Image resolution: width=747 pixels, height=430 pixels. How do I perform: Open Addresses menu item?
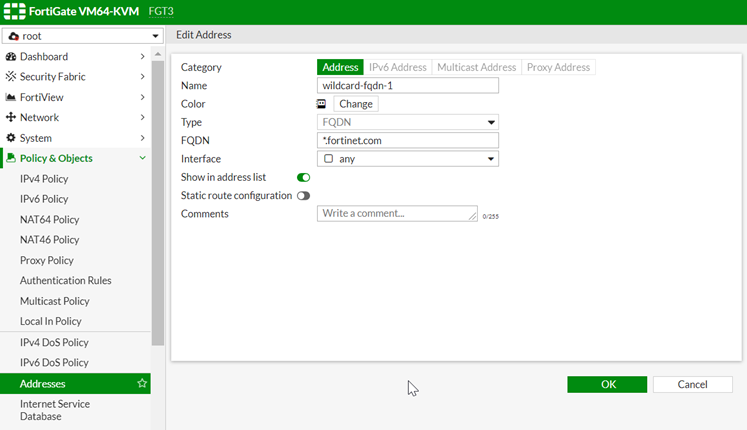click(75, 383)
